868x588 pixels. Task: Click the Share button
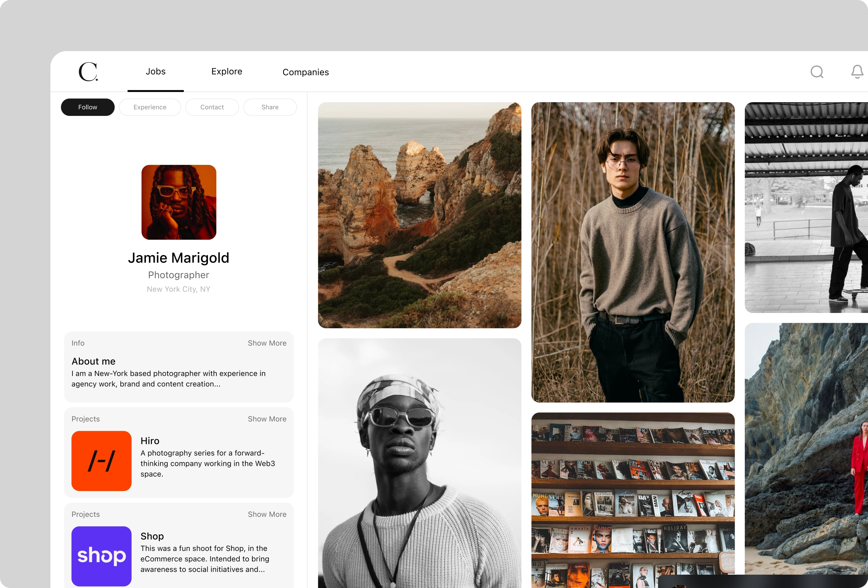point(269,107)
